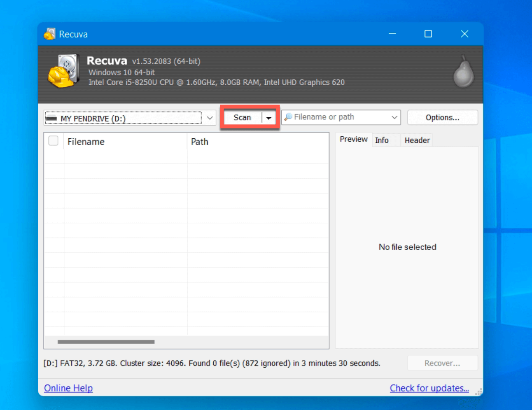Image resolution: width=532 pixels, height=410 pixels.
Task: Tick the select-all checkbox in the header
Action: pyautogui.click(x=54, y=141)
